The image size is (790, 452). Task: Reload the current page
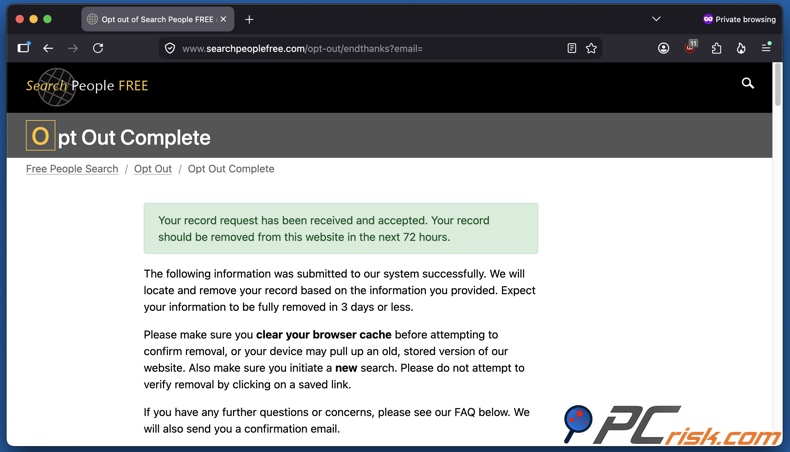click(98, 48)
